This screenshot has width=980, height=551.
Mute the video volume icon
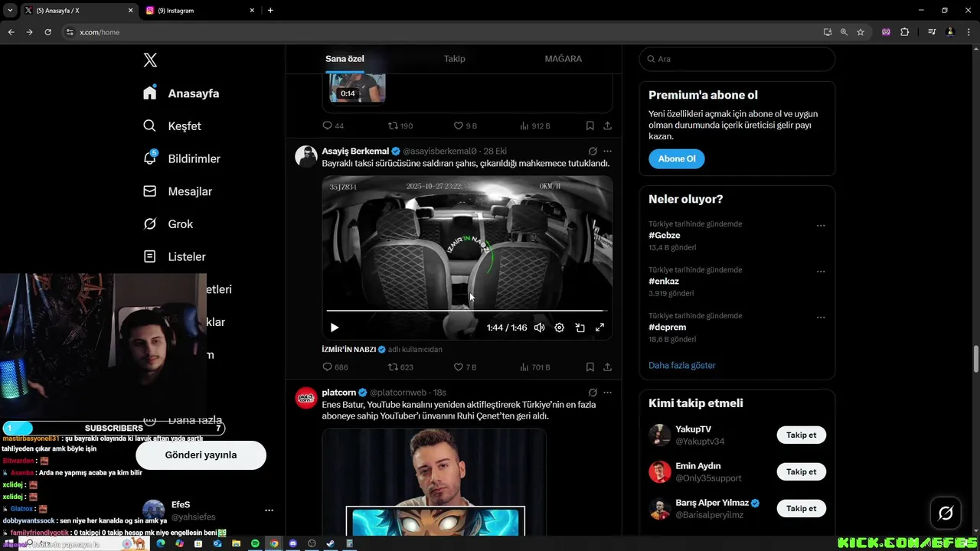[540, 328]
